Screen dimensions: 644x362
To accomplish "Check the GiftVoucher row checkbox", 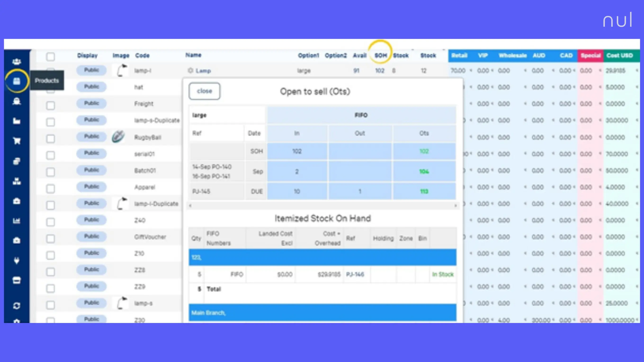I will (50, 238).
